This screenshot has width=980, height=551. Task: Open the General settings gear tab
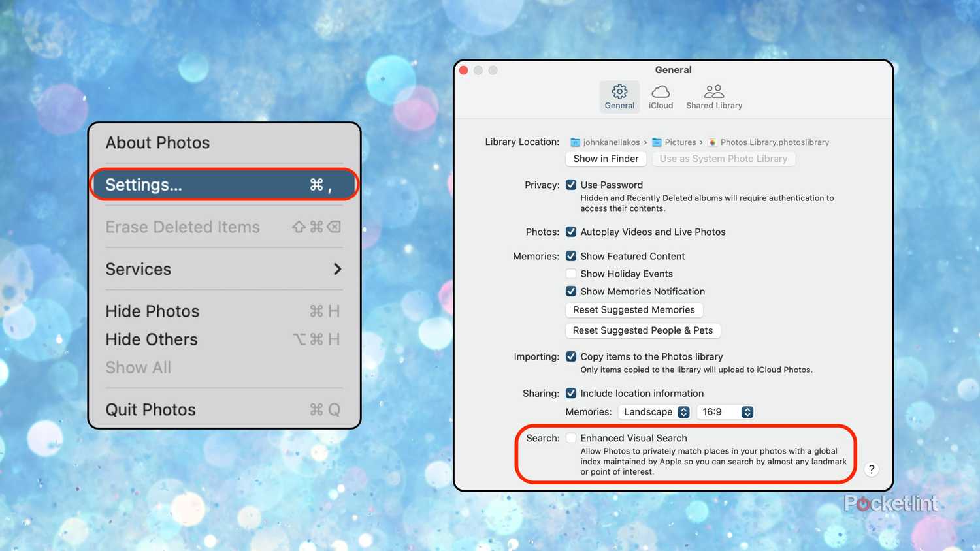point(619,96)
